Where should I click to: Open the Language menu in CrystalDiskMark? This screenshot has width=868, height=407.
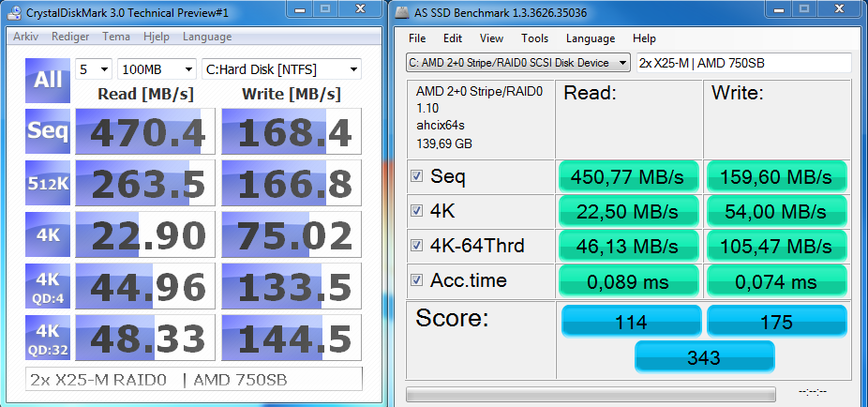(x=207, y=37)
